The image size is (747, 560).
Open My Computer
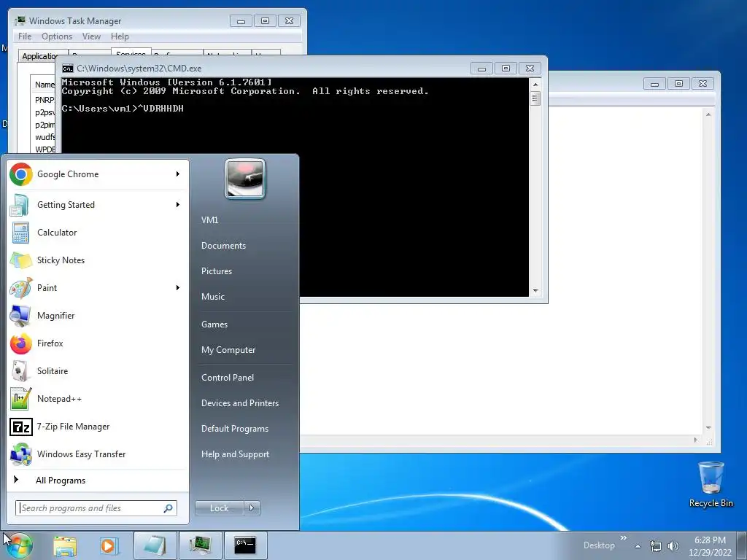[x=228, y=350]
